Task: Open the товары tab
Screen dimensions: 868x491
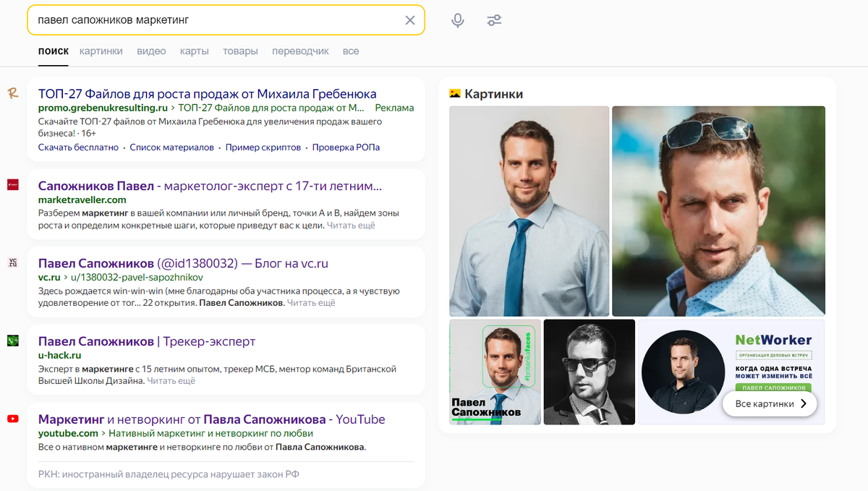Action: pos(241,51)
